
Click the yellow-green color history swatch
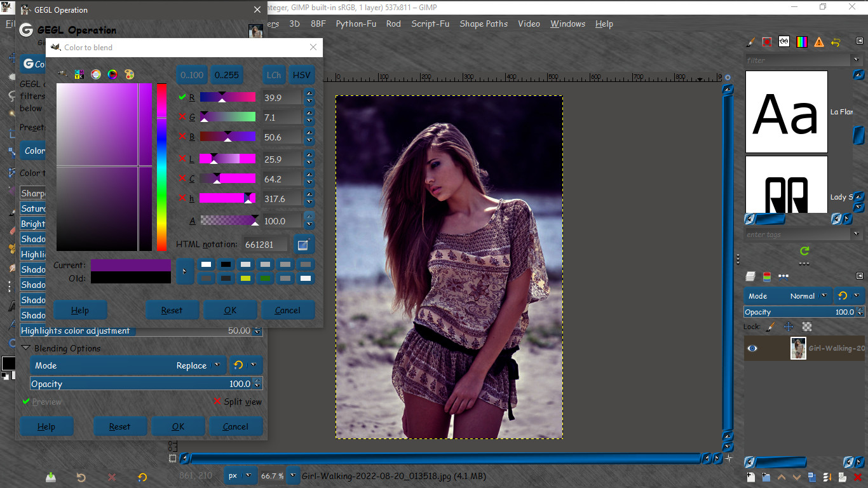(245, 278)
